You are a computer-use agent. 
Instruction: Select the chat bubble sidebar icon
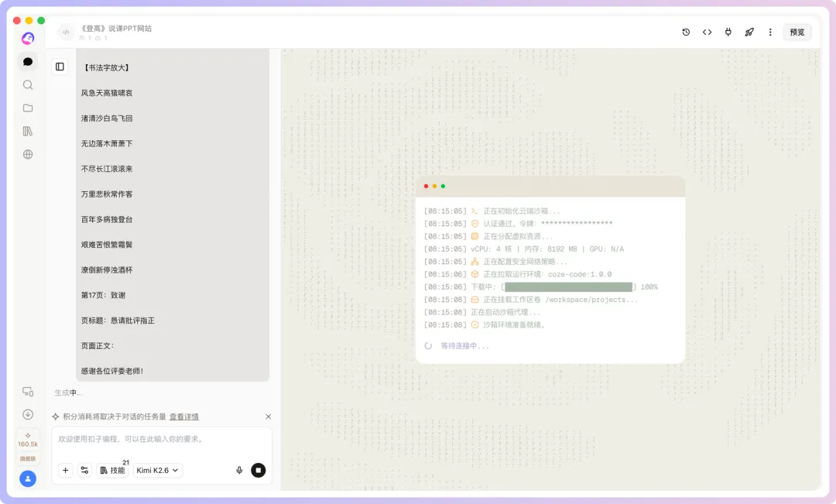(x=28, y=62)
